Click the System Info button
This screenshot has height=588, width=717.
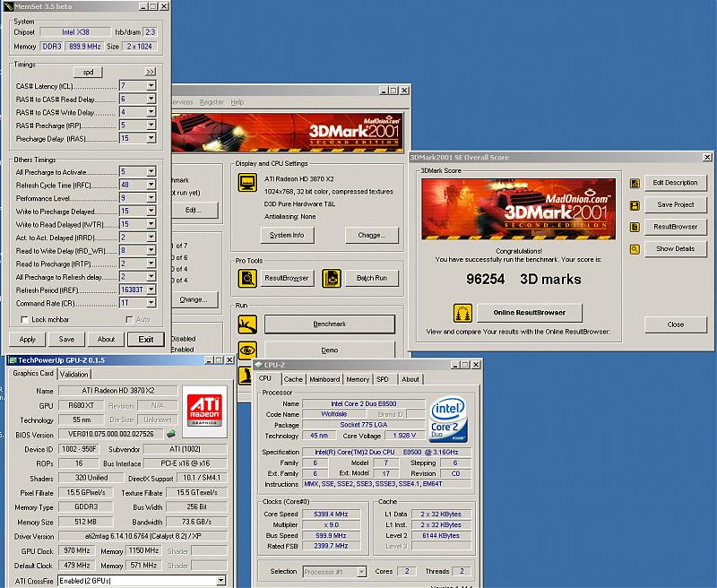click(x=287, y=235)
